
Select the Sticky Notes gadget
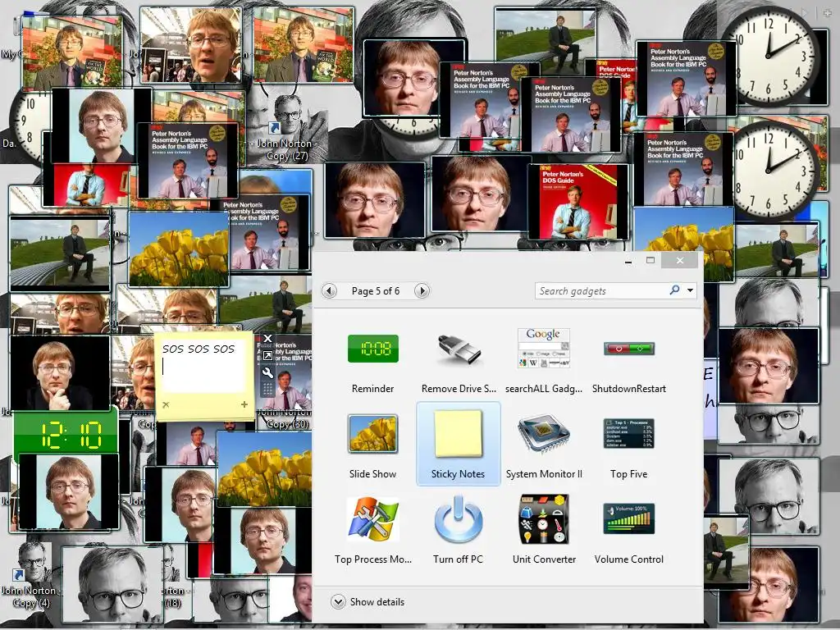click(459, 445)
